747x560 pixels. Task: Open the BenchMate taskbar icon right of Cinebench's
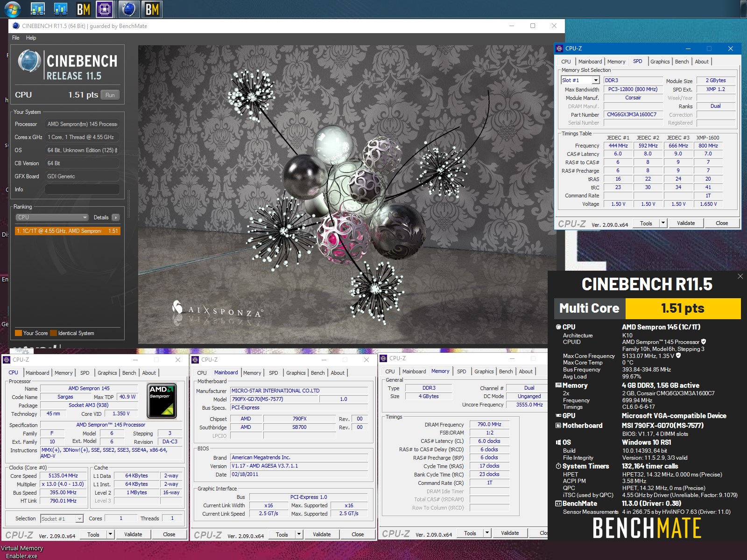tap(152, 9)
